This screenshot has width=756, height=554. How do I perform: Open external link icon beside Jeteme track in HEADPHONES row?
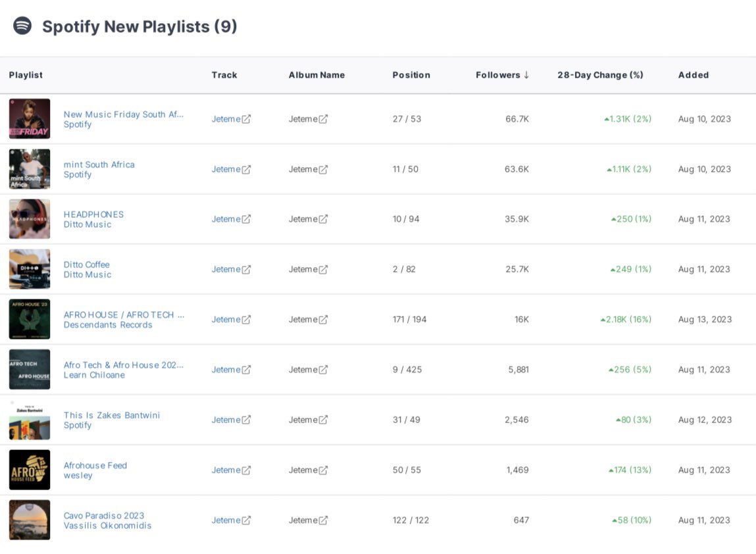coord(246,219)
